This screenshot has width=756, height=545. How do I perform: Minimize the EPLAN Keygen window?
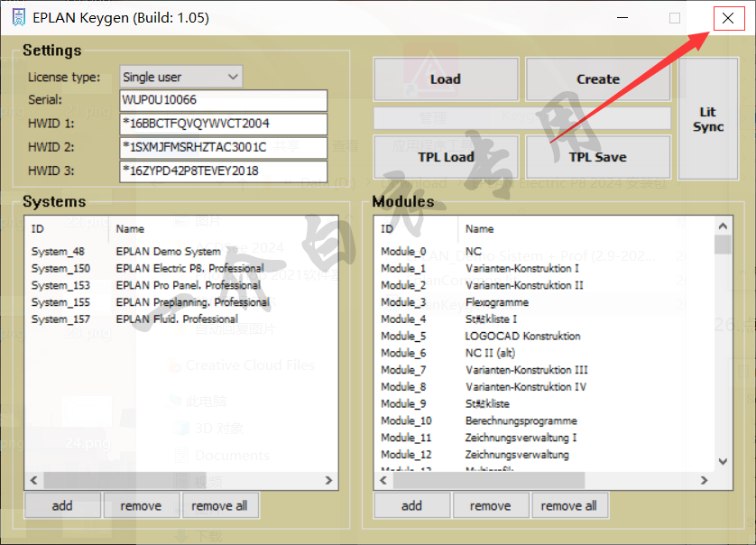coord(622,18)
